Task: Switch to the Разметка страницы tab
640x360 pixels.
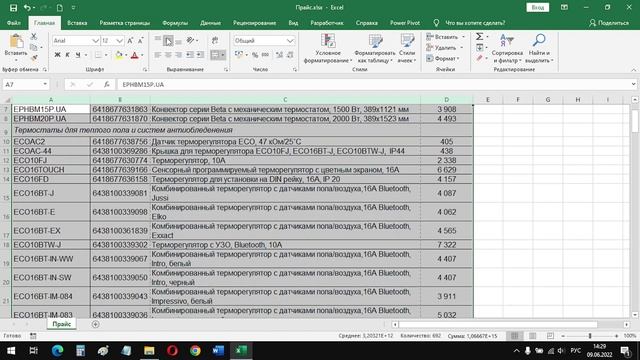Action: [124, 23]
